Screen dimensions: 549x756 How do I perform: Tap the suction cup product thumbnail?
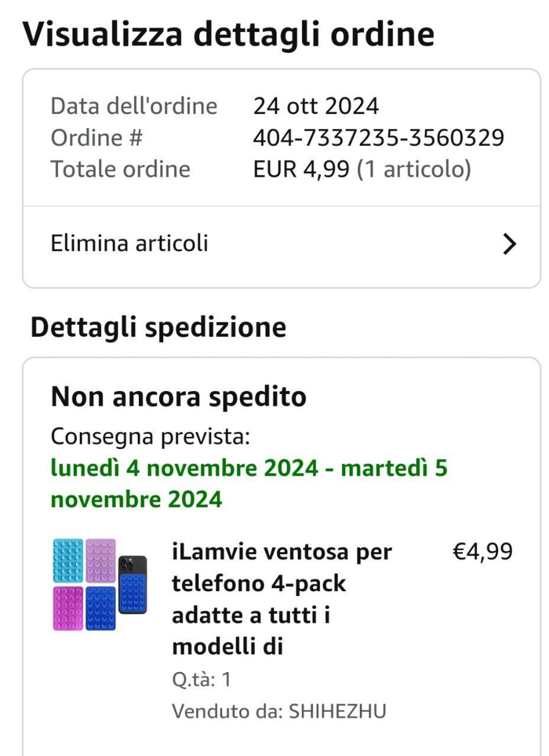(x=99, y=584)
